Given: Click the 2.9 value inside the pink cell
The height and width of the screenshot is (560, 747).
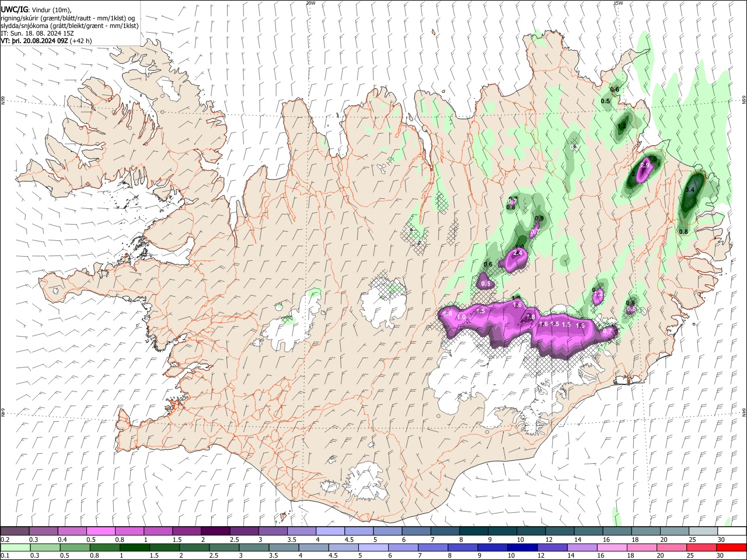Looking at the screenshot, I should pos(645,166).
